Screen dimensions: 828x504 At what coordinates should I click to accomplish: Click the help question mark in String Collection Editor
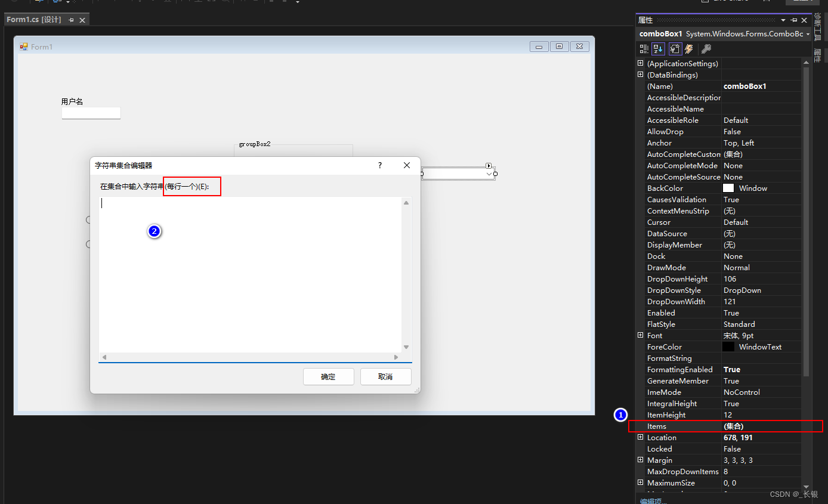pyautogui.click(x=380, y=165)
